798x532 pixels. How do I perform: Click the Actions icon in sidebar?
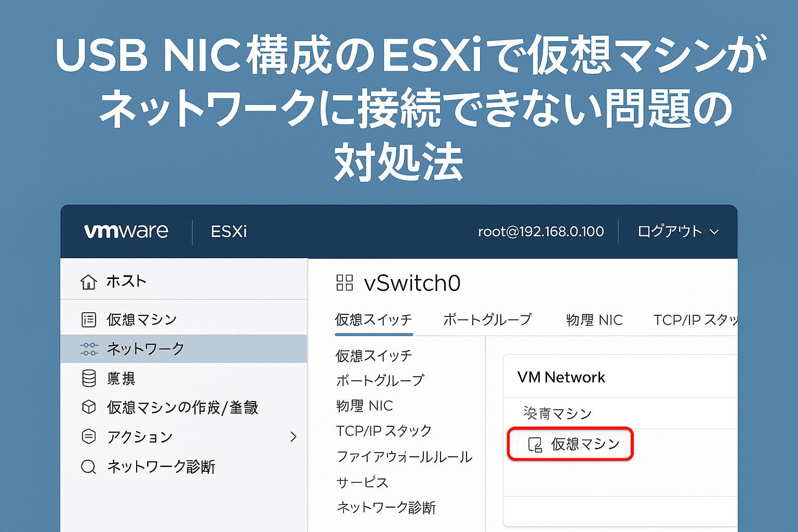point(89,436)
